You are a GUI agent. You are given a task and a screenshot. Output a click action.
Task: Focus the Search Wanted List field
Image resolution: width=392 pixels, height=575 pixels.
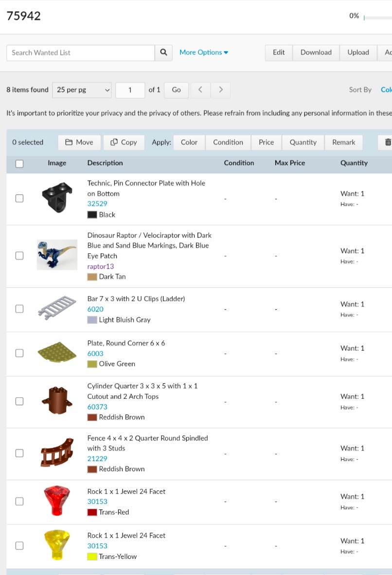tap(81, 53)
